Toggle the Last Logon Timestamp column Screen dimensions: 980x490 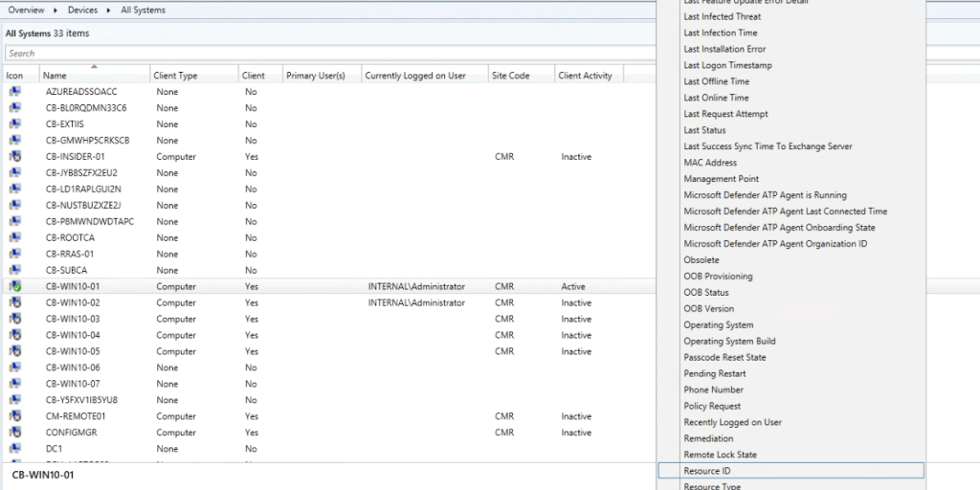pos(727,65)
